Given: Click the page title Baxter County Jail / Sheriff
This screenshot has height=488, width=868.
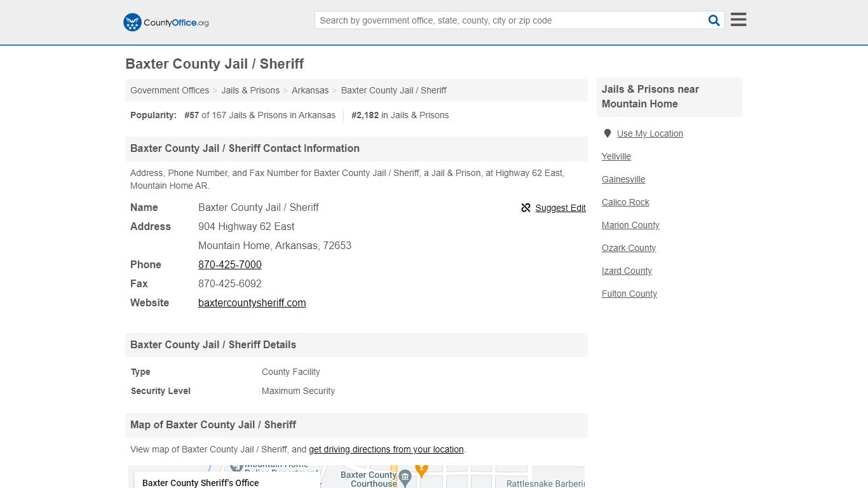Looking at the screenshot, I should click(215, 64).
